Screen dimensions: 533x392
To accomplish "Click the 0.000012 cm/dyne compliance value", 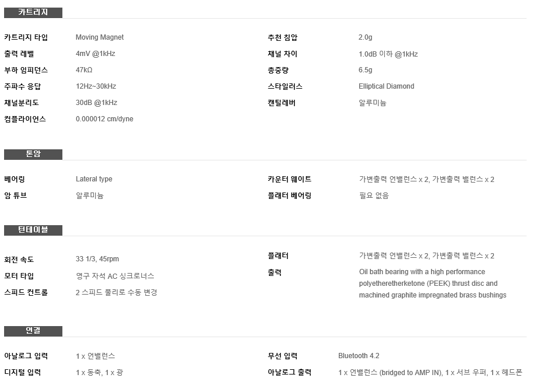I will (x=104, y=119).
